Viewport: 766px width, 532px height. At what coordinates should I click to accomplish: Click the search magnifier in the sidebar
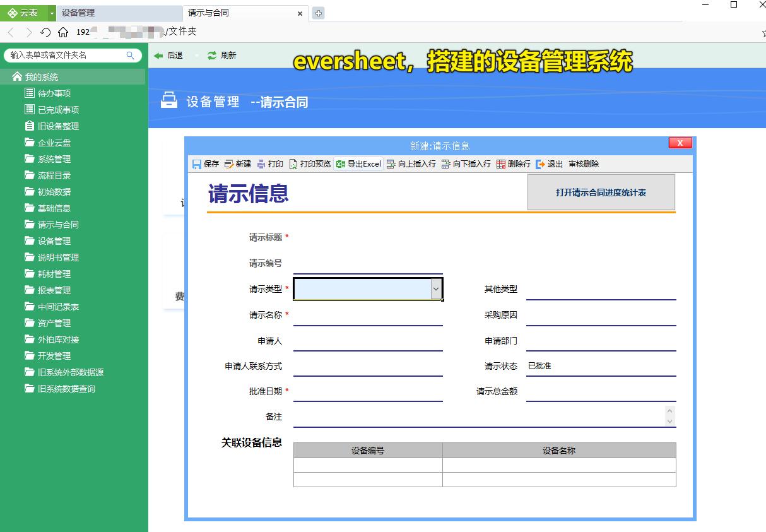click(131, 55)
